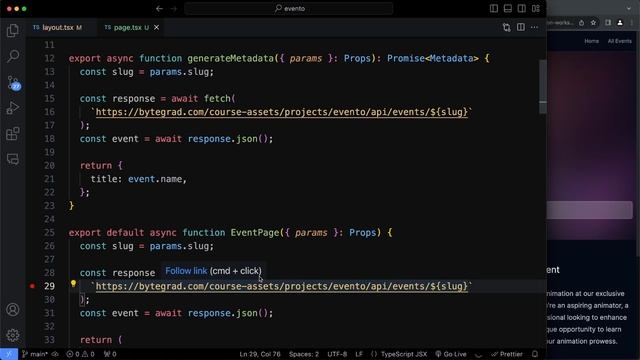Change indentation via Spaces: 2
Screen dimensions: 640x360
(x=304, y=354)
